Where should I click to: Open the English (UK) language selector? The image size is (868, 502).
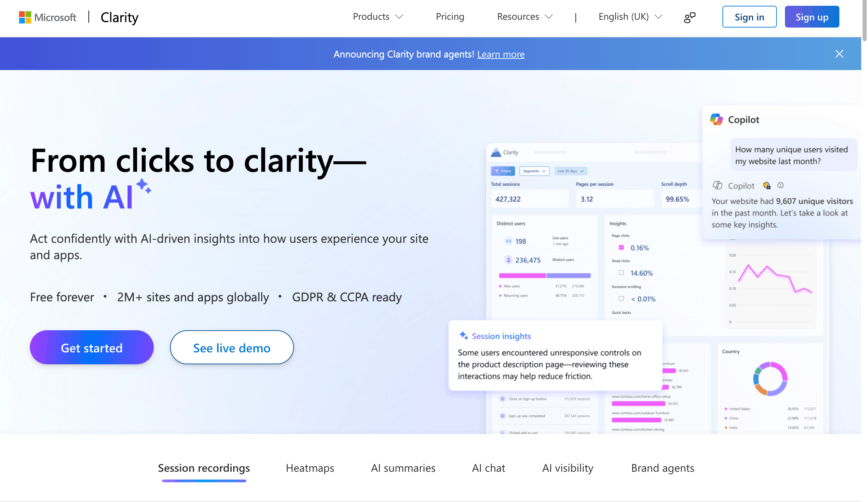coord(630,17)
